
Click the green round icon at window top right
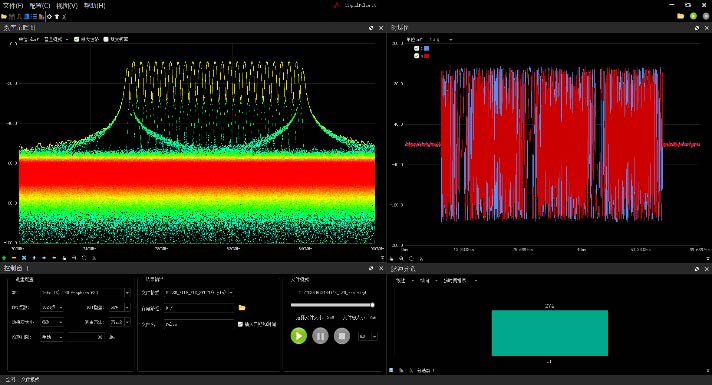point(693,16)
